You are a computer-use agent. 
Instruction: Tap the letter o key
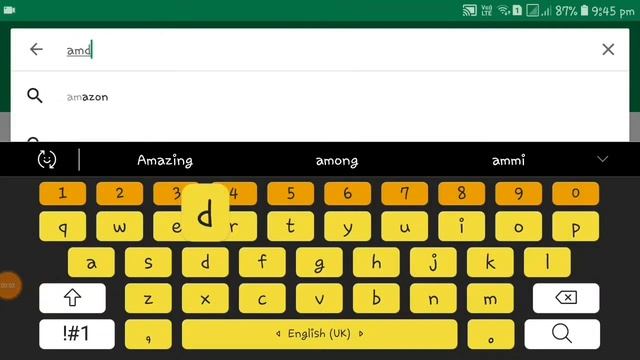(518, 226)
